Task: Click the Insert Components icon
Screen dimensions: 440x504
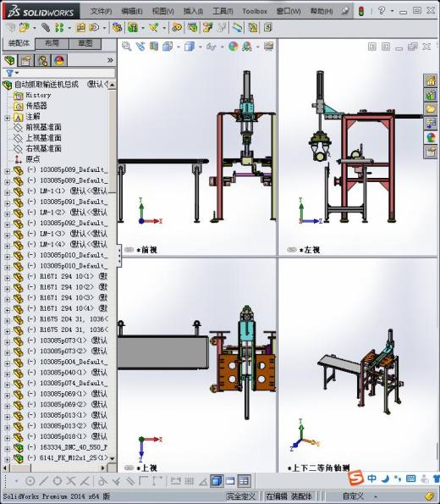Action: [x=24, y=28]
